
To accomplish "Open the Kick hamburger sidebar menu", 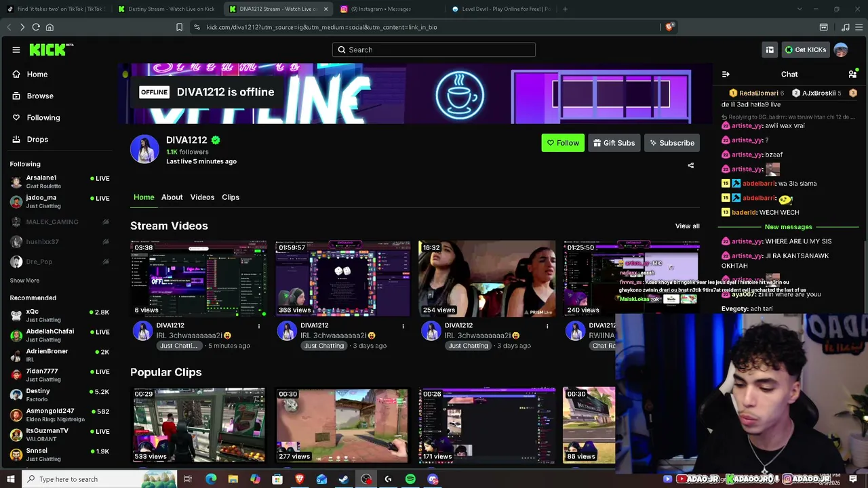I will (16, 49).
